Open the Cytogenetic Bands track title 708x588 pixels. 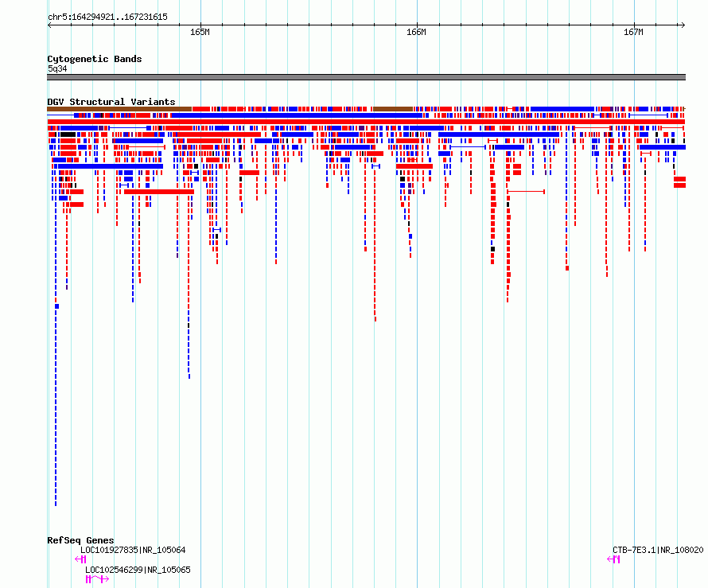pyautogui.click(x=95, y=59)
